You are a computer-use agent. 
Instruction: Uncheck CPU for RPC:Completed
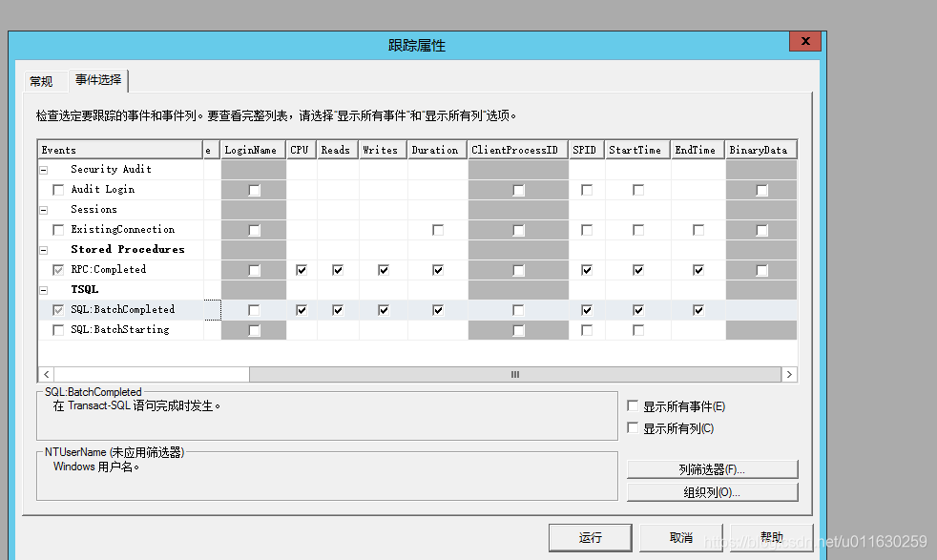(302, 270)
